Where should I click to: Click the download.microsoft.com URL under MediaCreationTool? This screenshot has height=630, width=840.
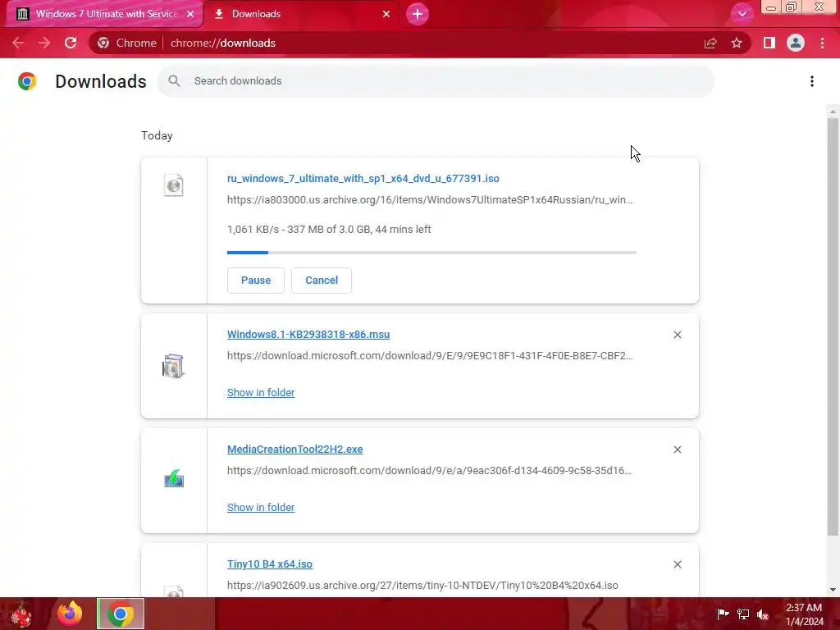point(429,470)
